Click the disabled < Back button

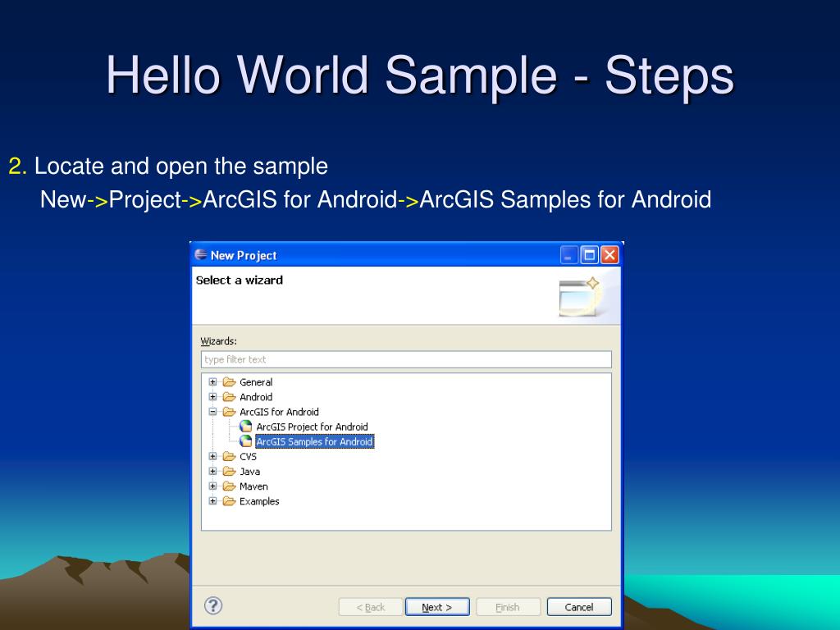tap(371, 607)
